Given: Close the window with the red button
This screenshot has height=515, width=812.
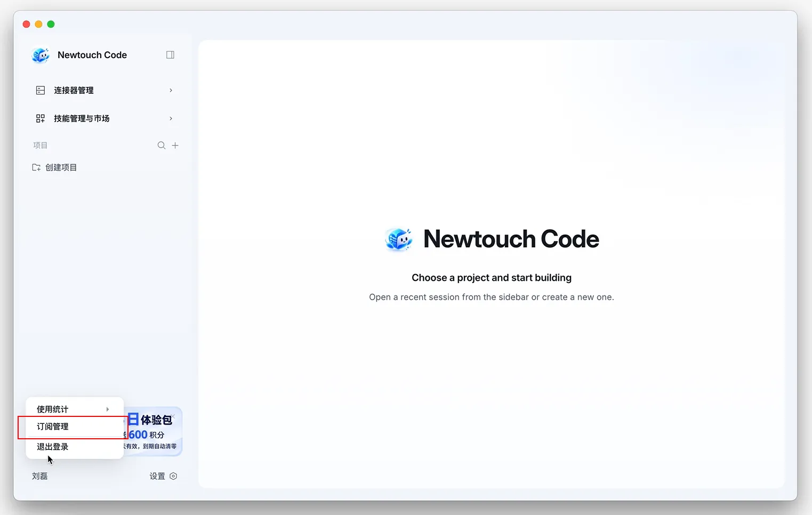Looking at the screenshot, I should tap(27, 24).
